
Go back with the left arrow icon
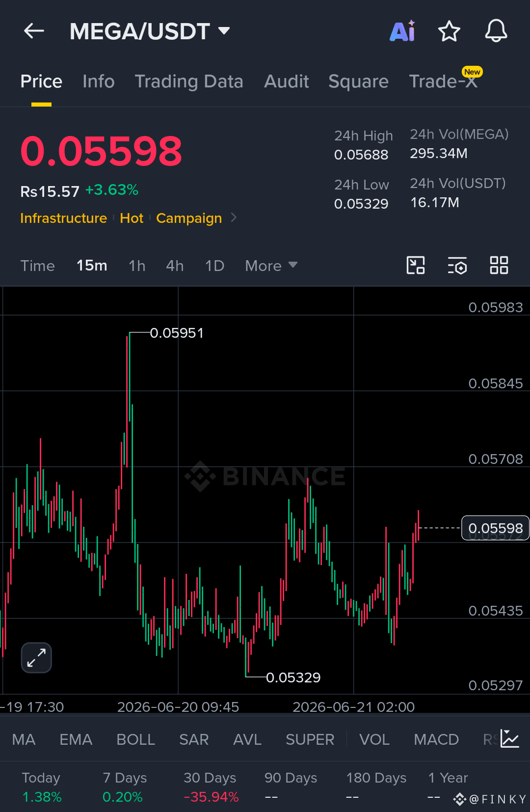coord(34,31)
